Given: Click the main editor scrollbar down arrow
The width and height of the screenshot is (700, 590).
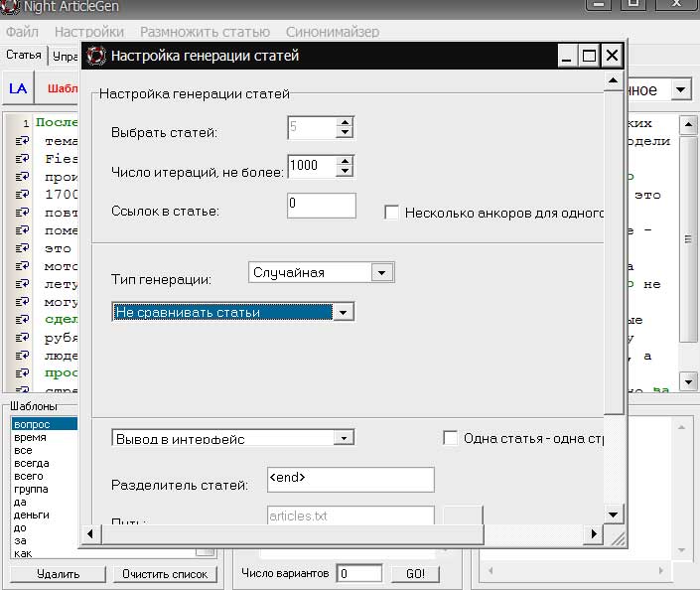Looking at the screenshot, I should coord(688,381).
